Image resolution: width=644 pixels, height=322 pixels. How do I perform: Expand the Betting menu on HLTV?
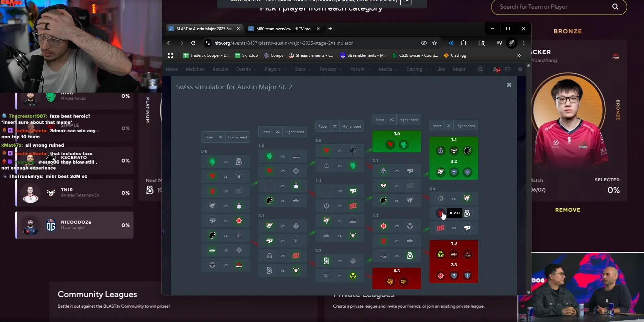pyautogui.click(x=417, y=69)
